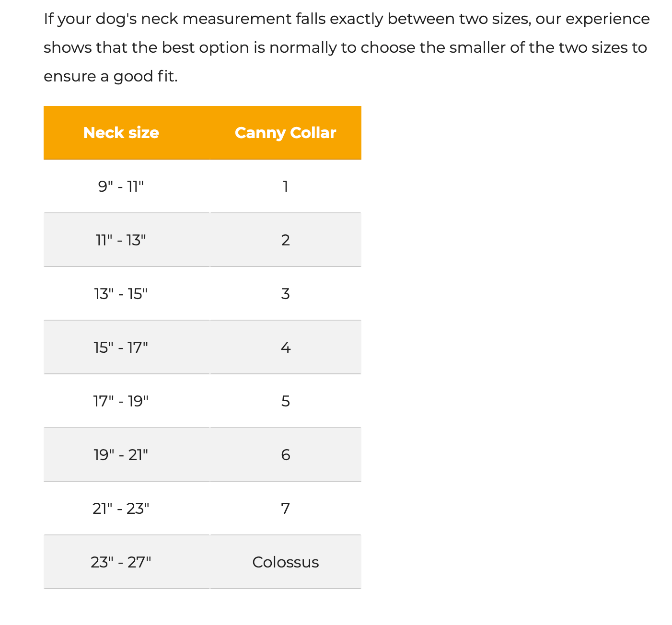This screenshot has height=625, width=672.
Task: Click collar size 6 in the table
Action: (285, 455)
